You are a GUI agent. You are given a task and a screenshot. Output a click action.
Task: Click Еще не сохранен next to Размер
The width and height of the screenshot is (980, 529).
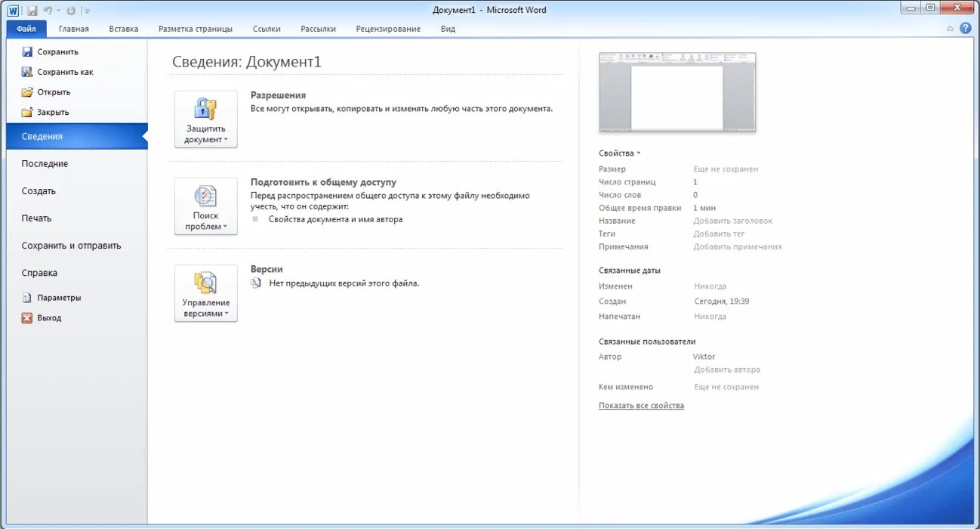tap(726, 169)
